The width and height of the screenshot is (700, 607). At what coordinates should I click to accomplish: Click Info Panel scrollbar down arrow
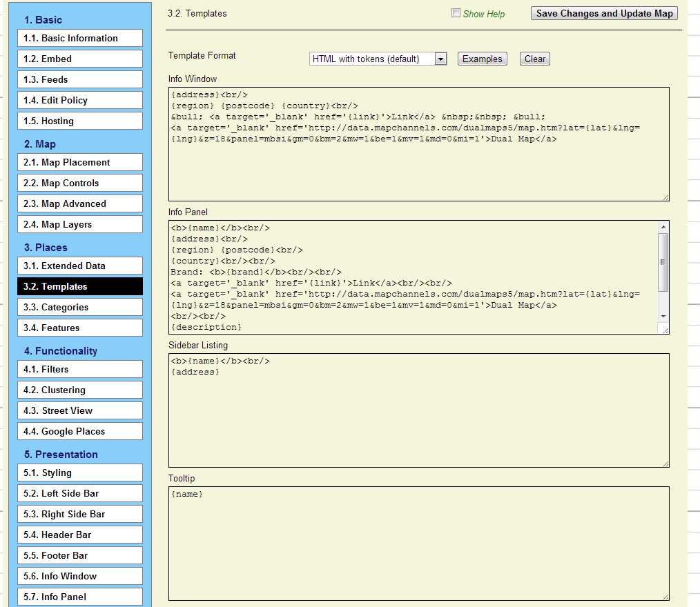click(x=663, y=316)
